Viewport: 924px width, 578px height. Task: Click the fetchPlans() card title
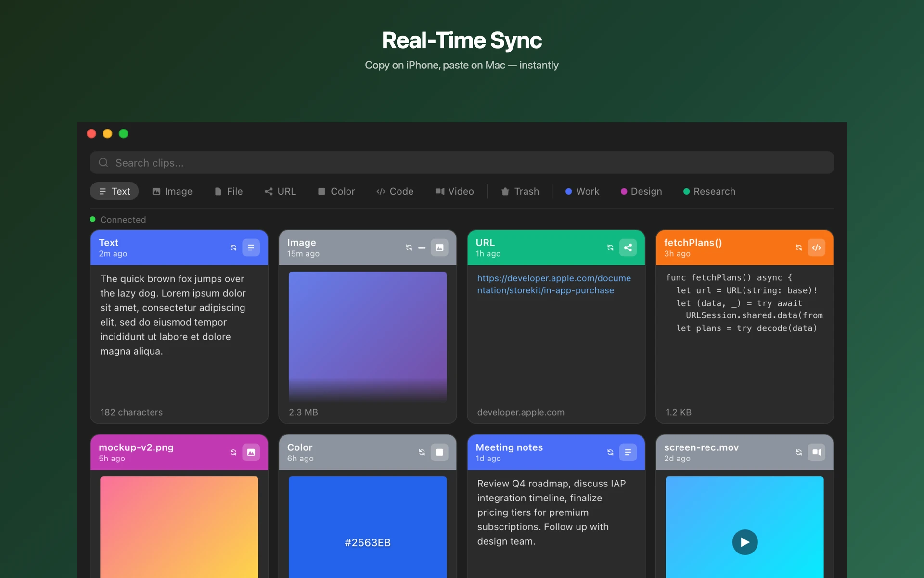coord(693,243)
